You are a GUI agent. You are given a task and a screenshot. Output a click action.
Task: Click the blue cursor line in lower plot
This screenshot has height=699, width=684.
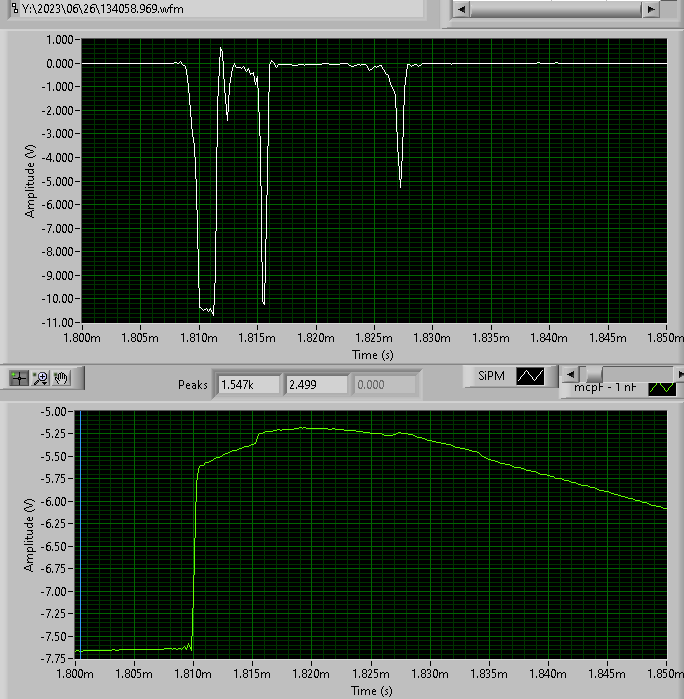click(80, 535)
